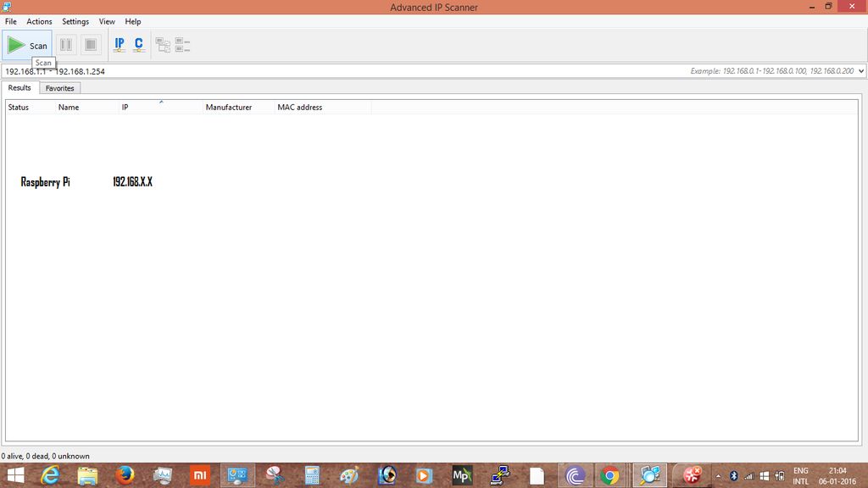
Task: Open Calculator from the taskbar
Action: pos(312,475)
